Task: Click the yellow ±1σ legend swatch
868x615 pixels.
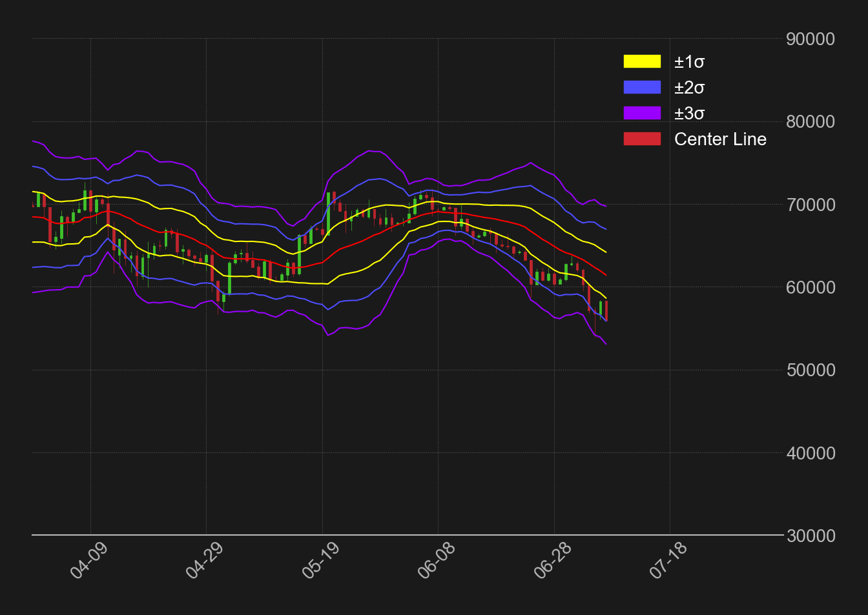Action: (642, 61)
